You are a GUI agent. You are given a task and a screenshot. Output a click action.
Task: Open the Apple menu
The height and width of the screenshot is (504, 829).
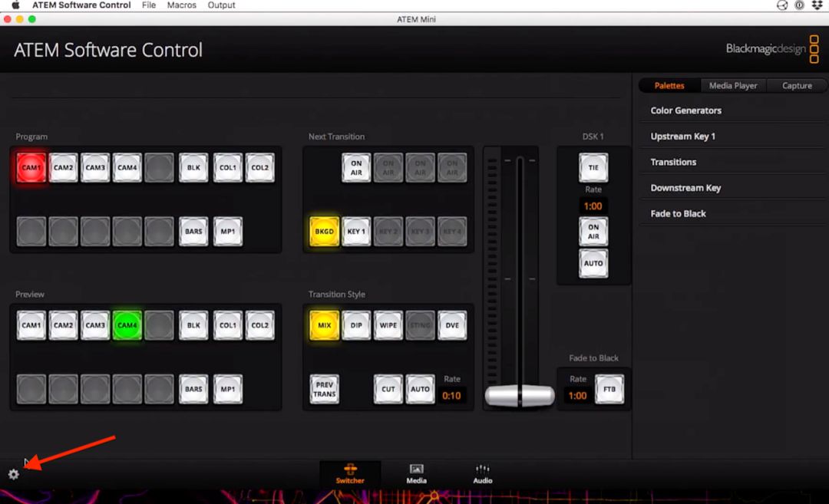tap(15, 5)
